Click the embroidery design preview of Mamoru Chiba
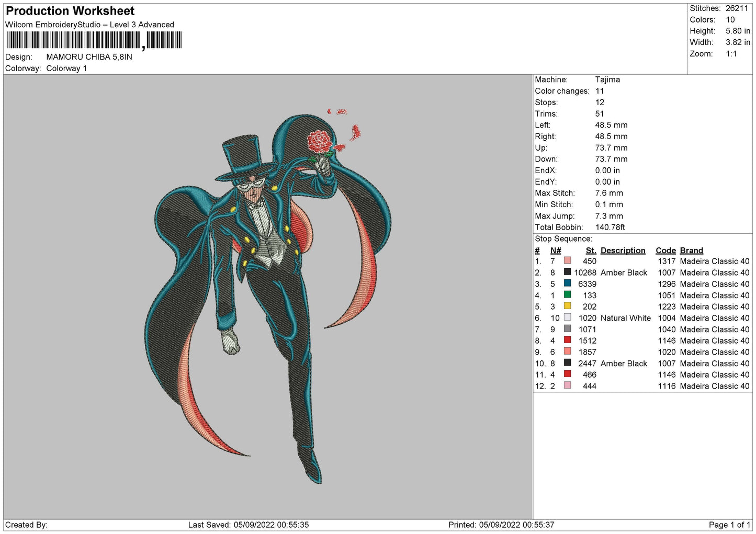 coord(268,297)
